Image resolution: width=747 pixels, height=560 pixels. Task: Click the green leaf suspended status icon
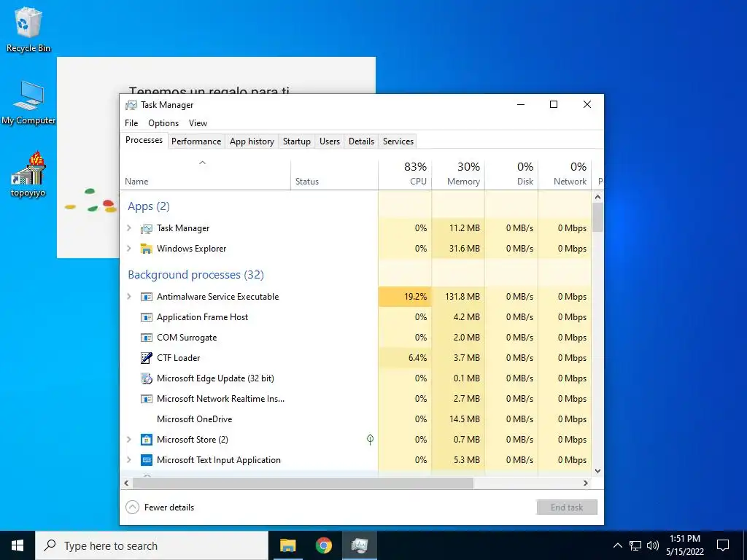[x=370, y=440]
